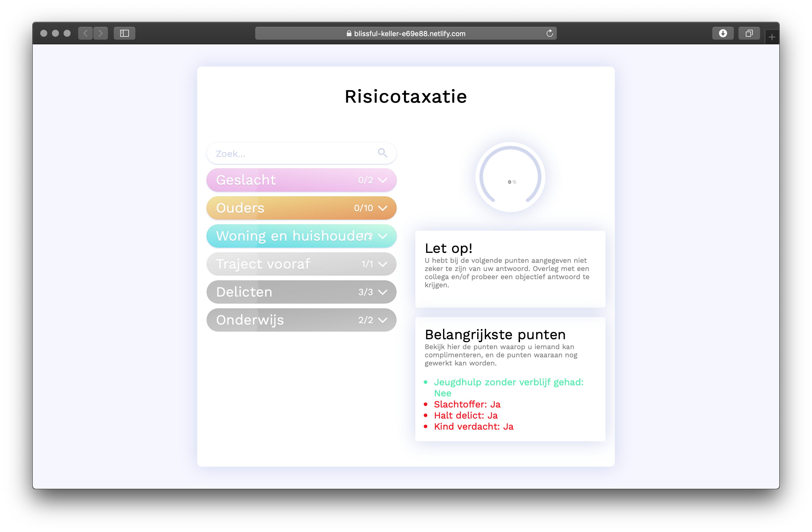Viewport: 812px width, 532px height.
Task: Toggle the browser sidebar icon
Action: coord(124,33)
